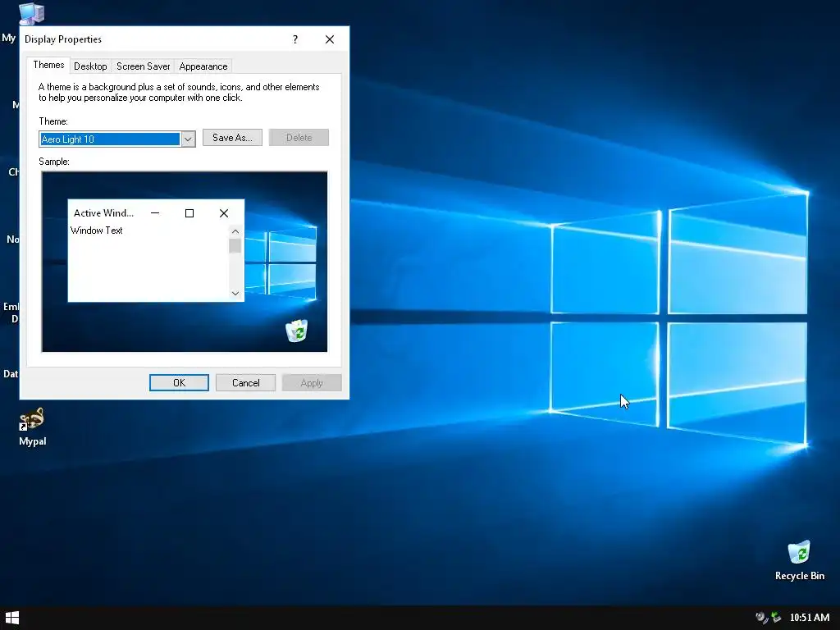This screenshot has width=840, height=630.
Task: Click the sample scrollbar thumb
Action: [235, 246]
